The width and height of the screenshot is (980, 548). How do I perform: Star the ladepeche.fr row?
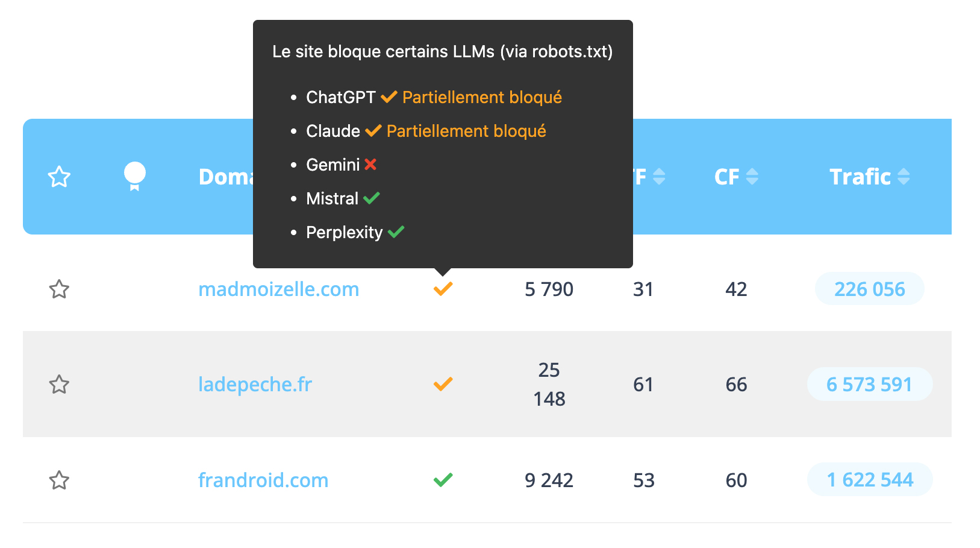[59, 385]
